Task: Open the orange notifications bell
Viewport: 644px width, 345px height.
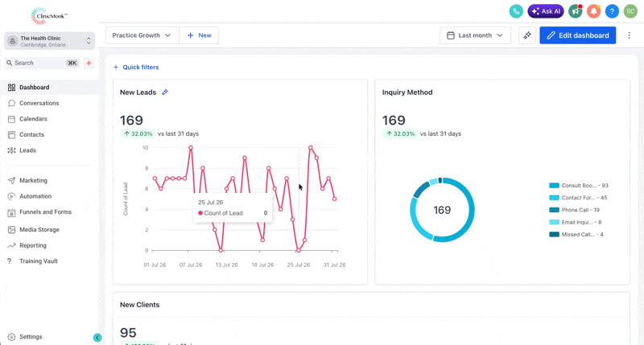Action: (x=594, y=11)
